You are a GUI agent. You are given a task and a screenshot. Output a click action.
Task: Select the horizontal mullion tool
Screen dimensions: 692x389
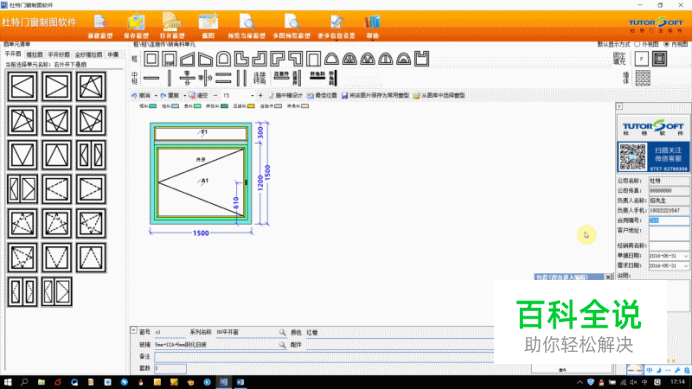click(x=151, y=78)
